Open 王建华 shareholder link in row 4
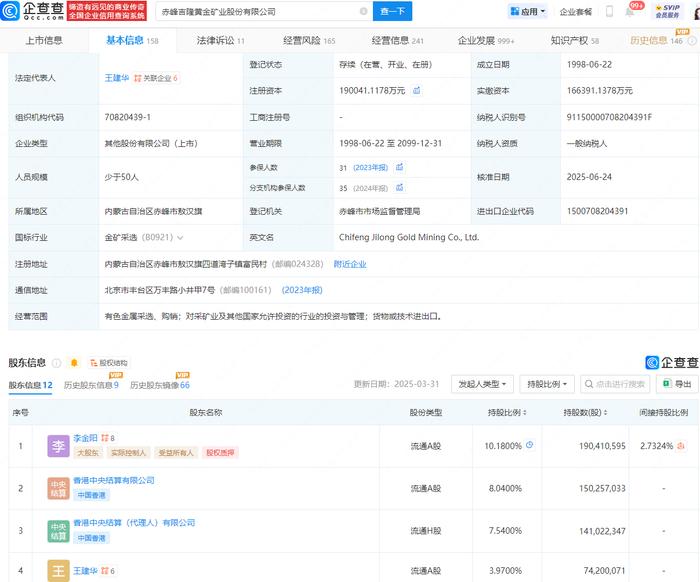This screenshot has height=582, width=700. coord(85,570)
